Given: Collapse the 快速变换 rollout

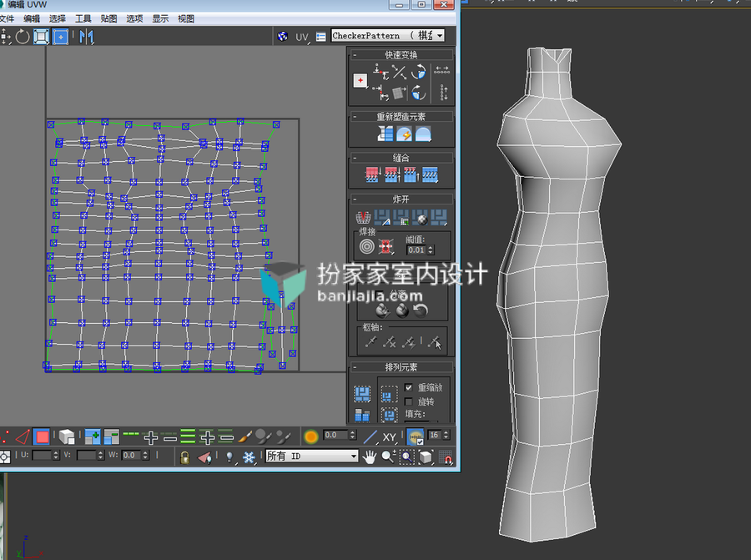Looking at the screenshot, I should 355,56.
